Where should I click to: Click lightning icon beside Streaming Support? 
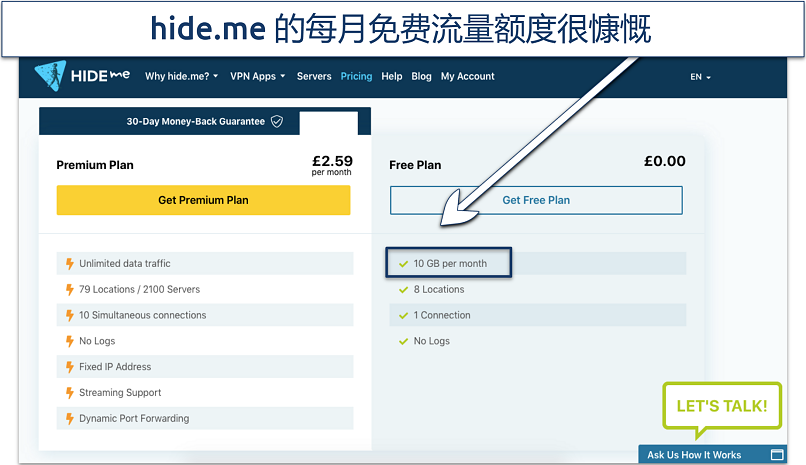click(69, 393)
